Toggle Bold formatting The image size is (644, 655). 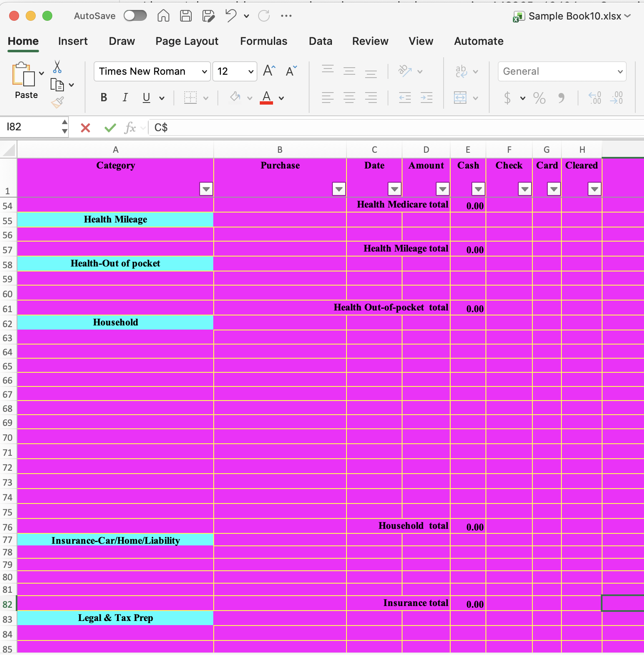pos(104,98)
